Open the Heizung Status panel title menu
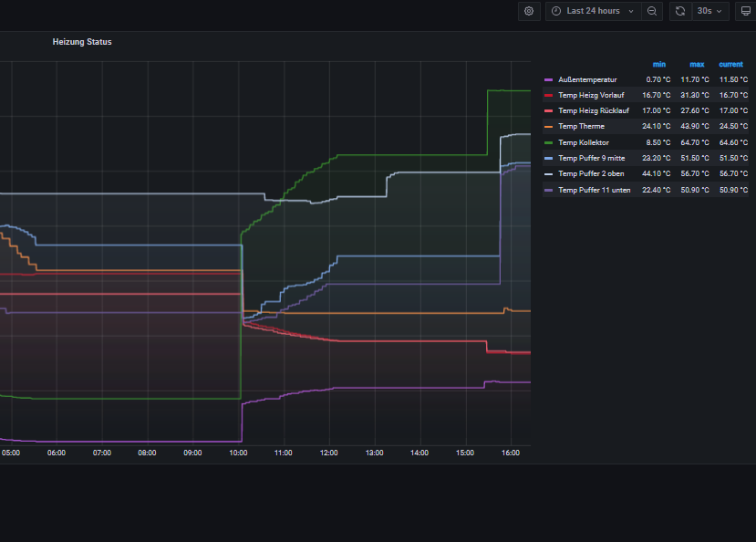Image resolution: width=756 pixels, height=542 pixels. [x=82, y=42]
